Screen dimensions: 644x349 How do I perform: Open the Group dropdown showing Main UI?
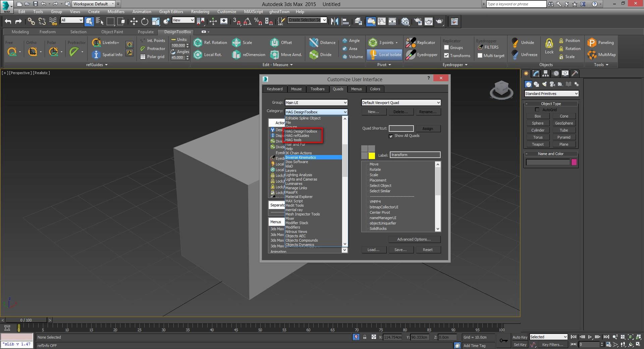tap(316, 103)
